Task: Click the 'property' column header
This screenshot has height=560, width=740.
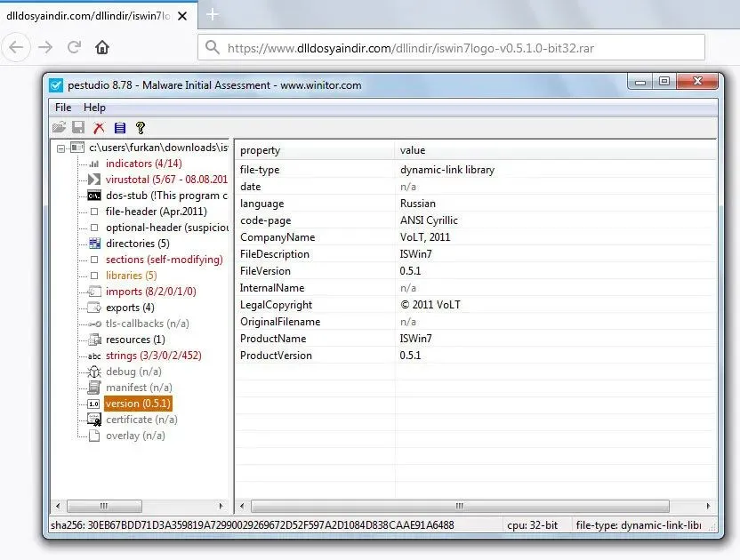Action: (x=260, y=150)
